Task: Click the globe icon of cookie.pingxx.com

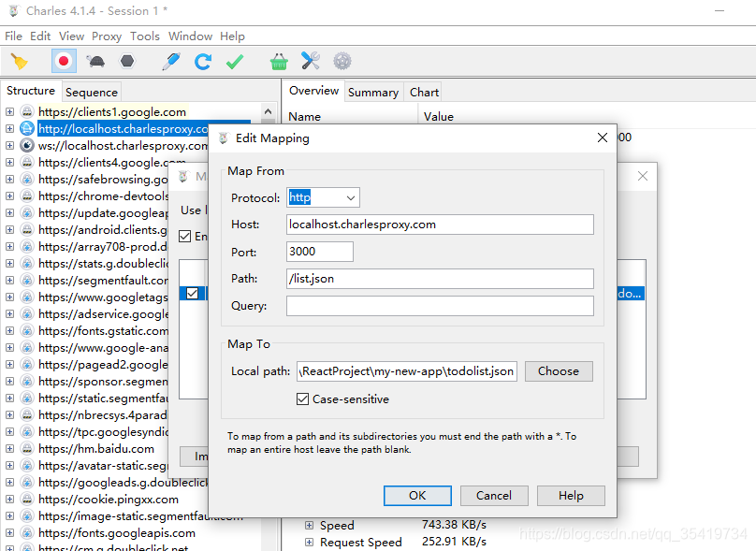Action: (27, 500)
